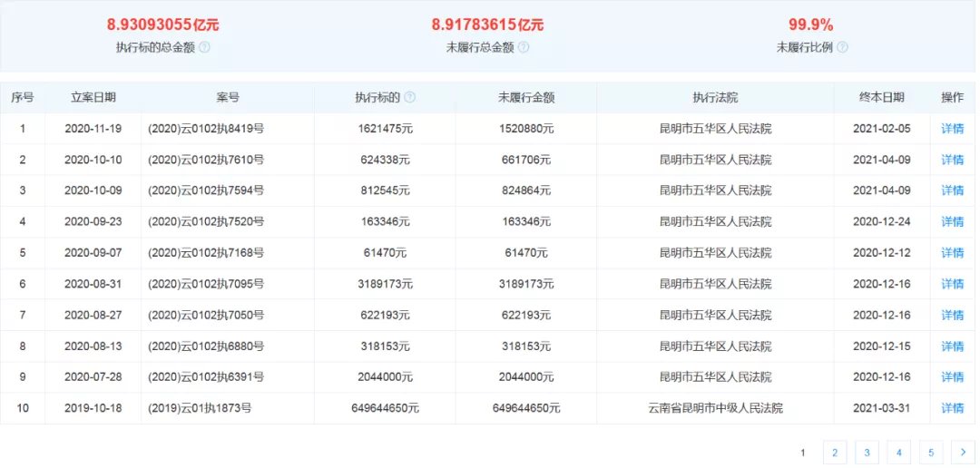Click execution amount 318153元
The image size is (980, 468).
386,346
